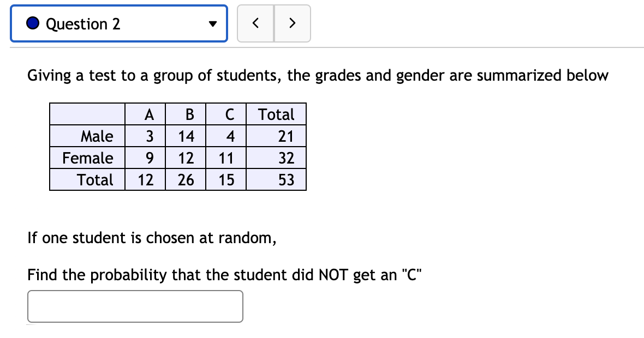Focus the probability answer input box
Viewport: 644px width, 338px height.
click(x=135, y=306)
